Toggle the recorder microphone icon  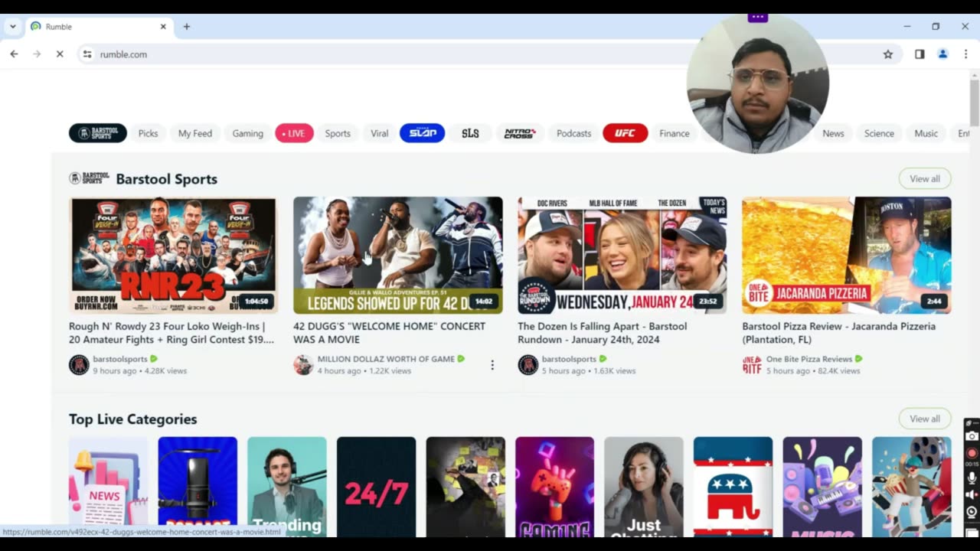pos(972,478)
